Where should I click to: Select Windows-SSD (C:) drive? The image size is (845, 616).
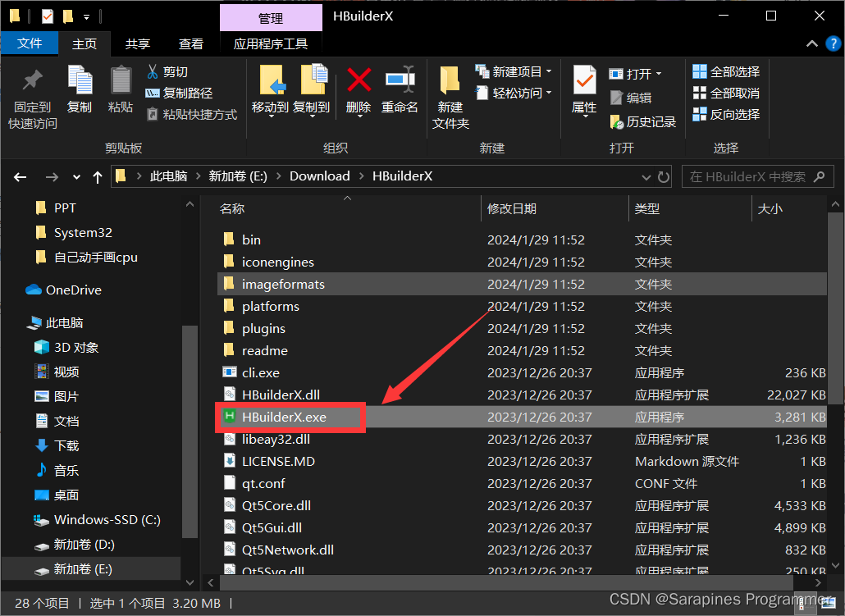tap(97, 520)
